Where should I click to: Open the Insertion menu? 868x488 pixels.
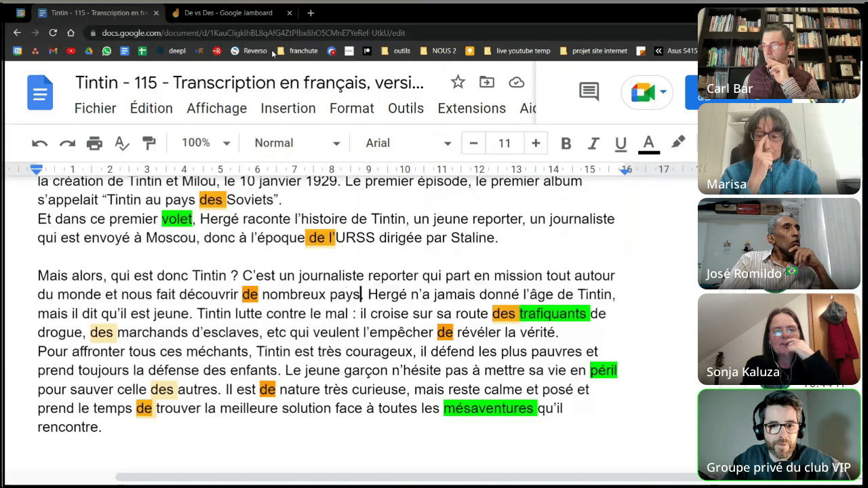288,108
